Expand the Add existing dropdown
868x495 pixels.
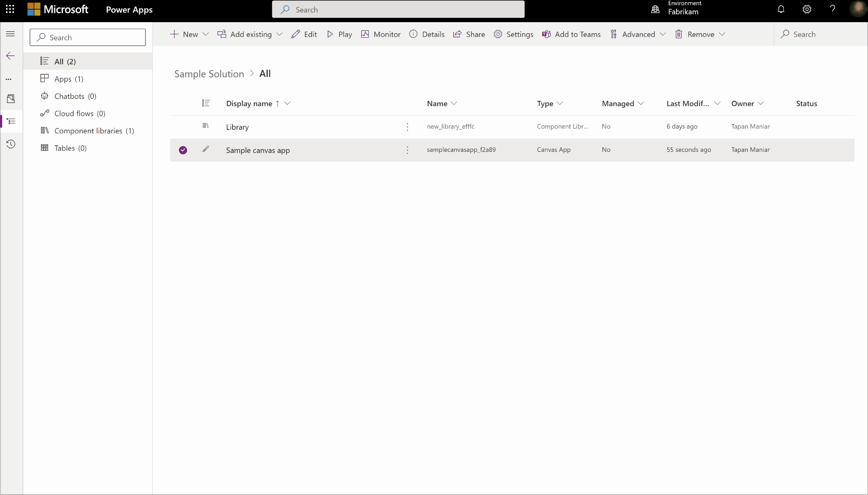280,34
